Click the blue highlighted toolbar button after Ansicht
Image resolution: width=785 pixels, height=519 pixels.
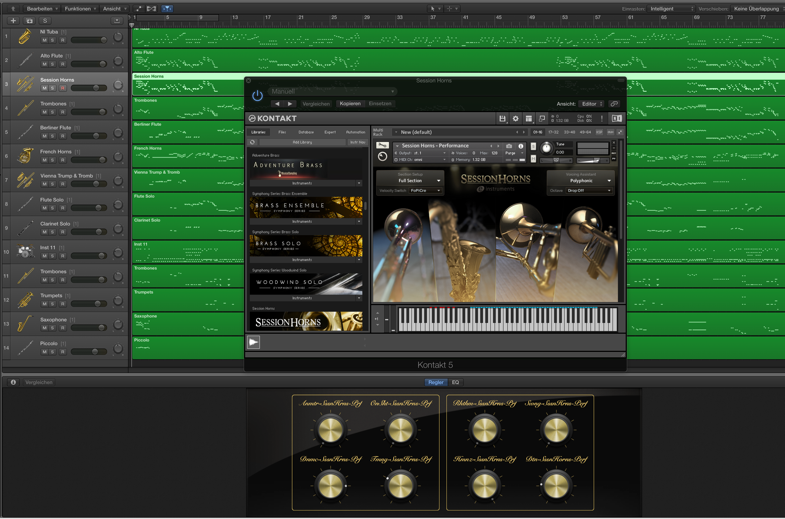[167, 9]
